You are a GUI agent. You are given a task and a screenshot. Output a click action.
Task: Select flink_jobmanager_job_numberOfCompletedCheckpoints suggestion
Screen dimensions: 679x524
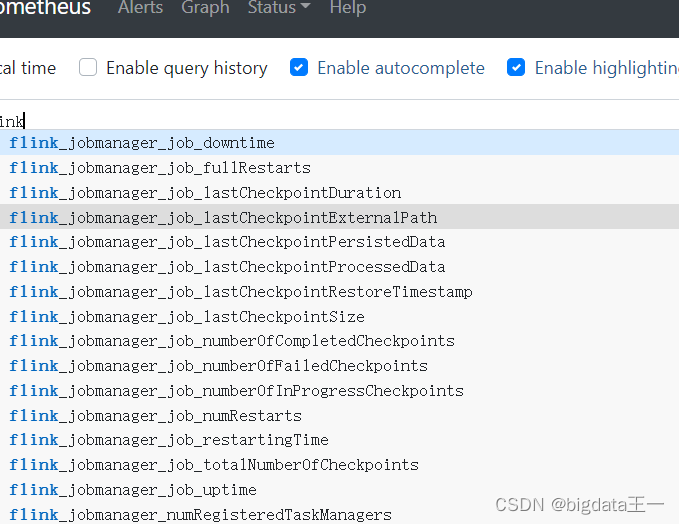(x=340, y=341)
